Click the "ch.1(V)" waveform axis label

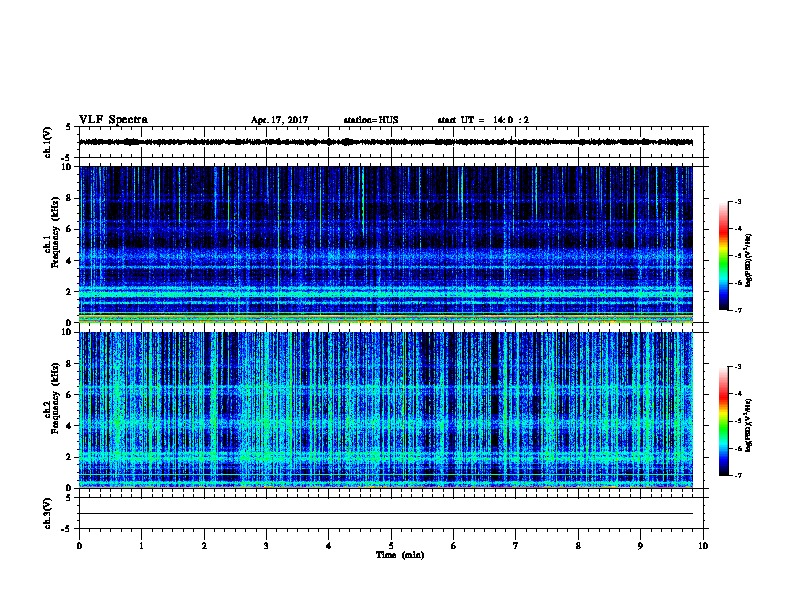point(47,142)
